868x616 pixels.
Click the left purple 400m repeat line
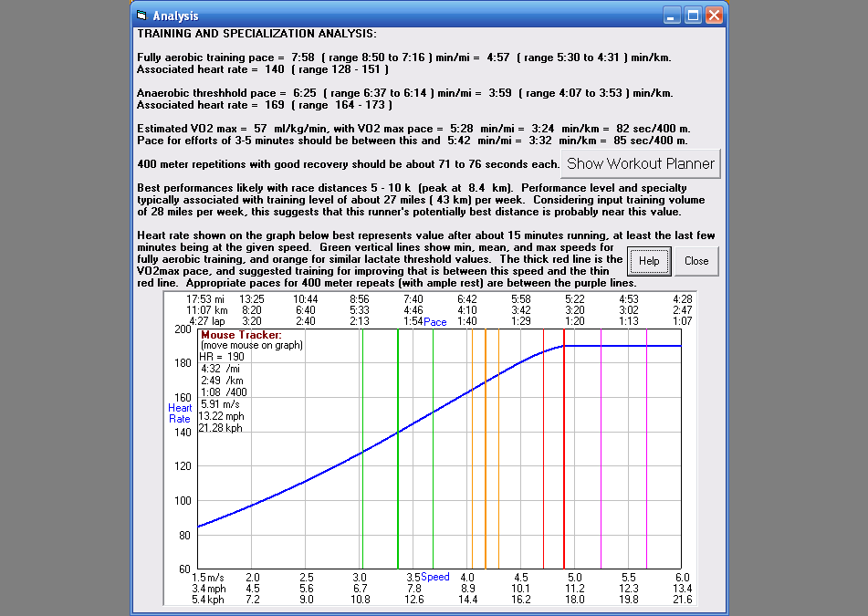point(601,456)
